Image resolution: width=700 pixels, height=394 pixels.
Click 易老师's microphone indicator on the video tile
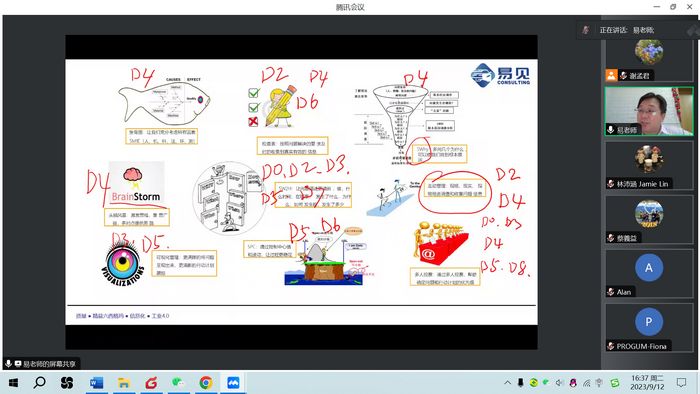coord(610,129)
